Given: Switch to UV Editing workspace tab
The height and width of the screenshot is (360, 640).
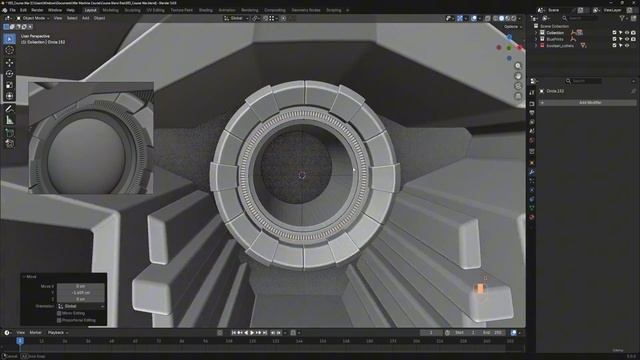Looking at the screenshot, I should coord(156,10).
